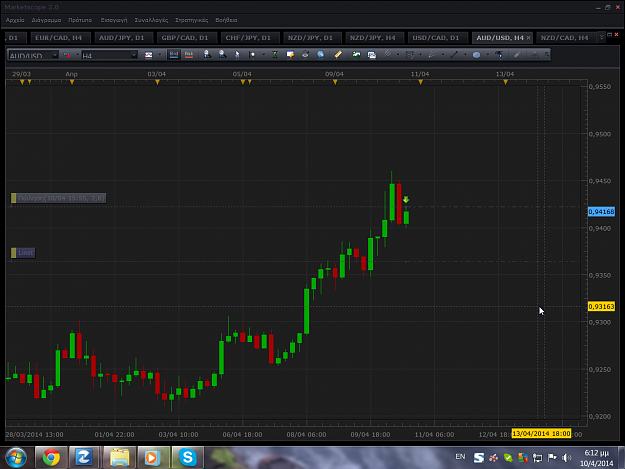Click the Create Buy order trader icon
This screenshot has width=625, height=469.
coord(207,55)
